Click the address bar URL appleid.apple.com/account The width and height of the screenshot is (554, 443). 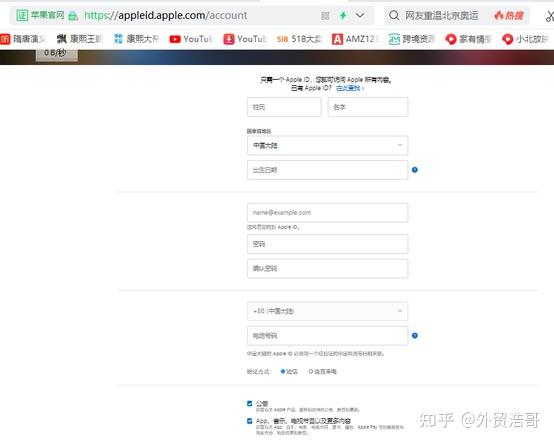(166, 16)
